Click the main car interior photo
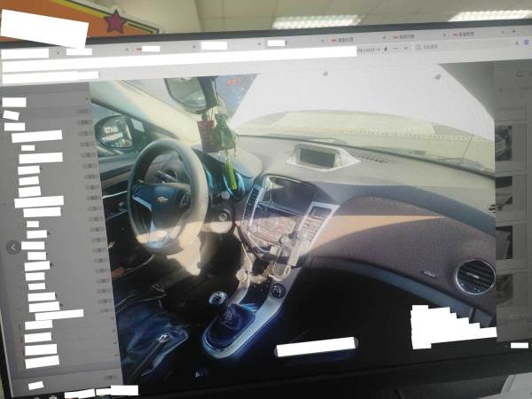 click(293, 222)
